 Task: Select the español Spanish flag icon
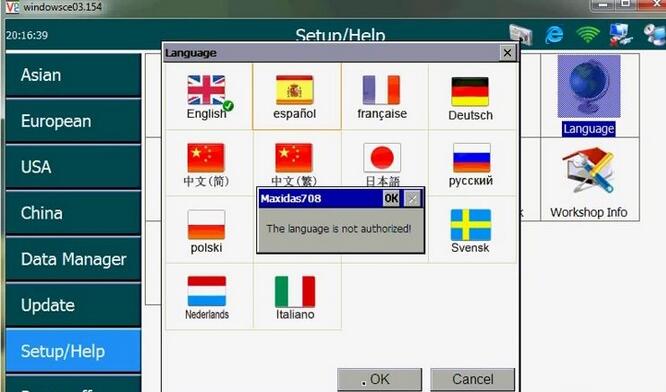[294, 90]
